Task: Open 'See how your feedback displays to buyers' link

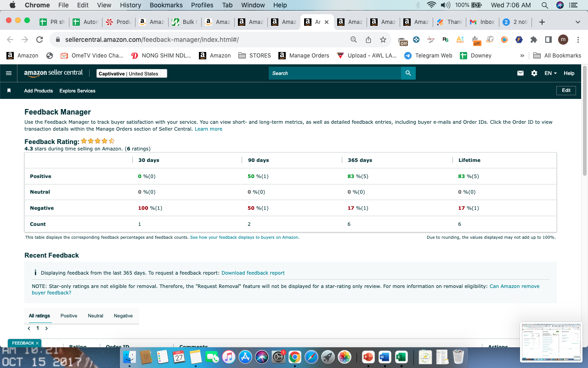Action: (x=245, y=237)
